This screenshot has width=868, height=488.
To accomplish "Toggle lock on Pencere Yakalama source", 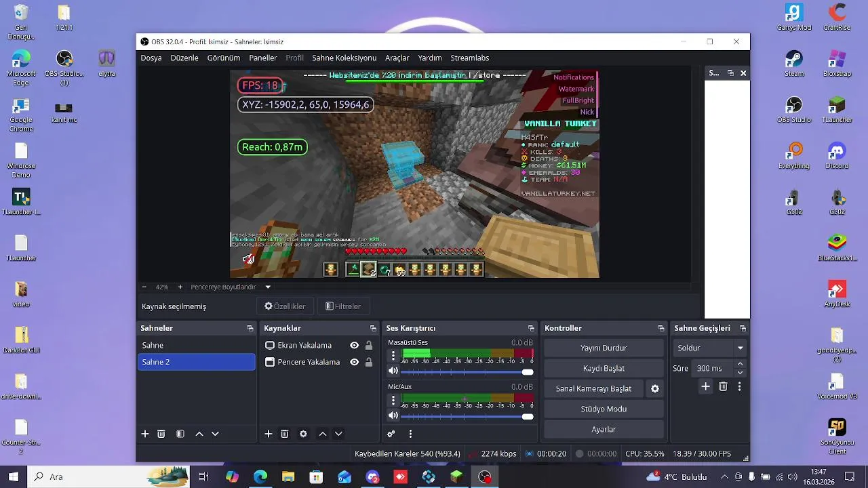I will 369,362.
